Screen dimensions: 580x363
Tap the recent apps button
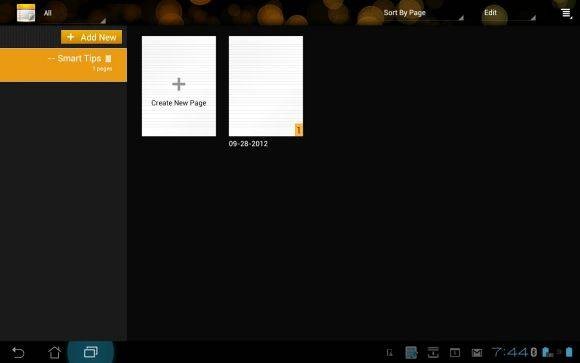91,352
